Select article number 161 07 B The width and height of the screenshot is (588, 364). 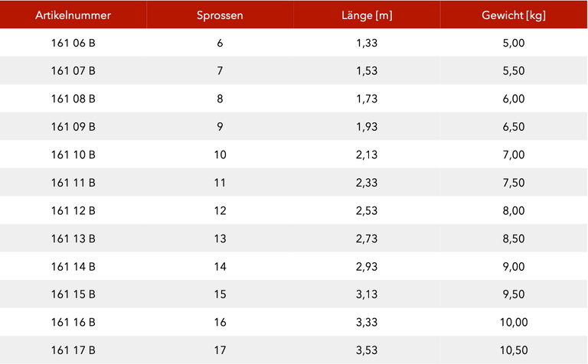[x=73, y=71]
